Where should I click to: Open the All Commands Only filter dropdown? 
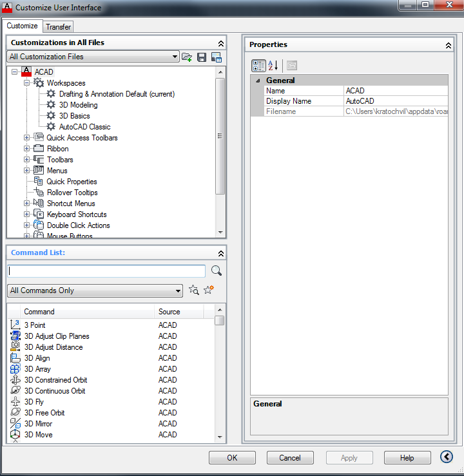click(x=95, y=290)
